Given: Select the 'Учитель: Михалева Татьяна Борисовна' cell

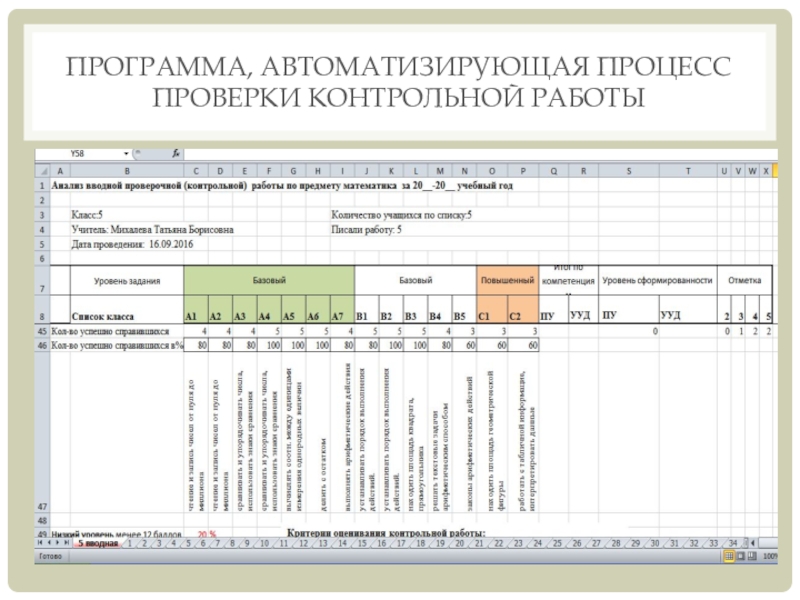Looking at the screenshot, I should tap(153, 229).
